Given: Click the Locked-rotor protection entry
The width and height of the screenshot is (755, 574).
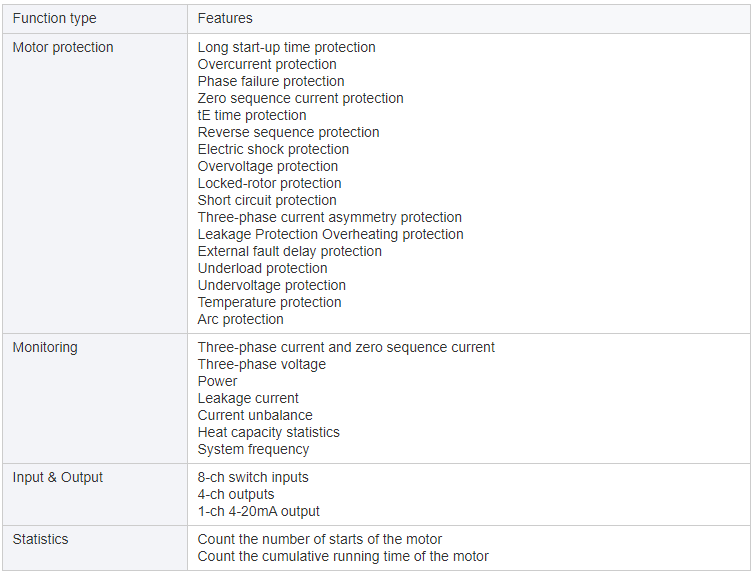Looking at the screenshot, I should click(x=270, y=183).
